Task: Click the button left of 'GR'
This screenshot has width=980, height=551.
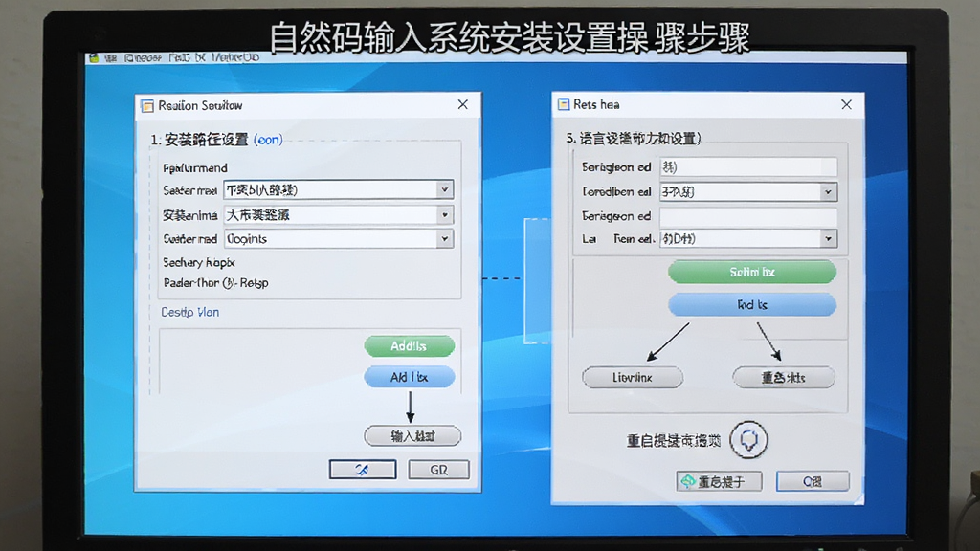Action: click(363, 470)
